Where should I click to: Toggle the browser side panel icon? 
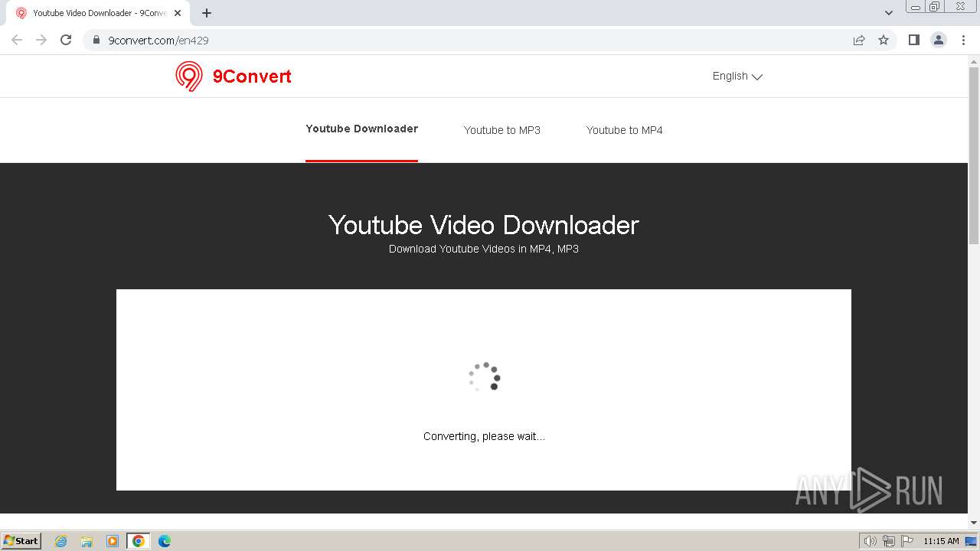pos(913,40)
